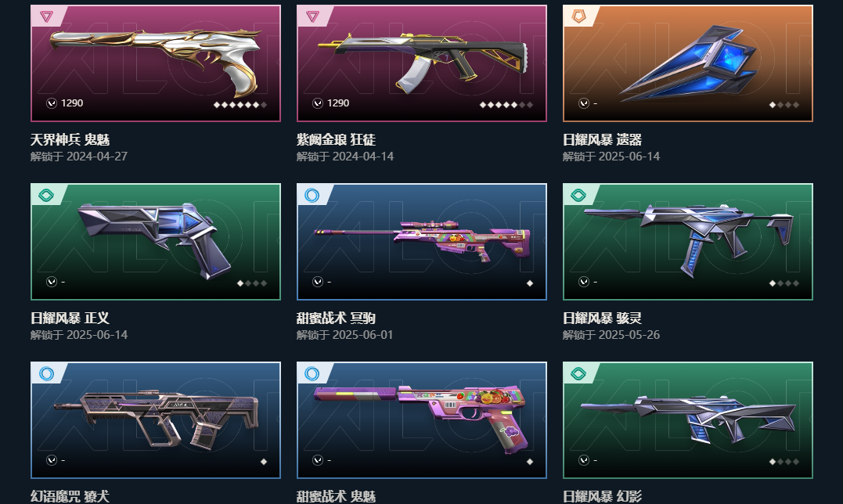The image size is (843, 504).
Task: Click currency icon on 紫阙金琅 狂徒 card
Action: (318, 103)
